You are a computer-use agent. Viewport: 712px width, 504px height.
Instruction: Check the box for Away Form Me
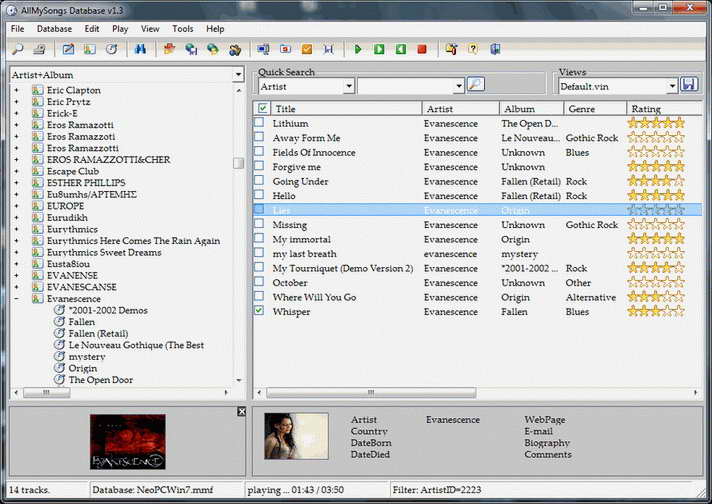pyautogui.click(x=259, y=137)
